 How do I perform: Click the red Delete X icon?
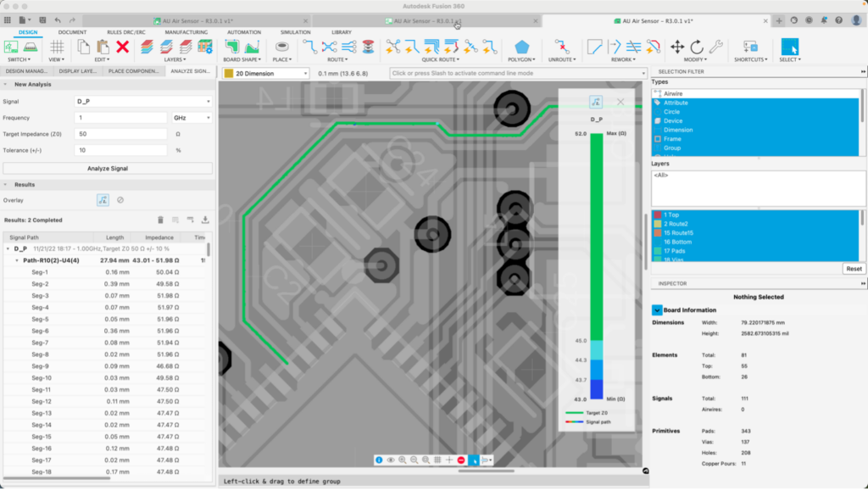pos(122,47)
